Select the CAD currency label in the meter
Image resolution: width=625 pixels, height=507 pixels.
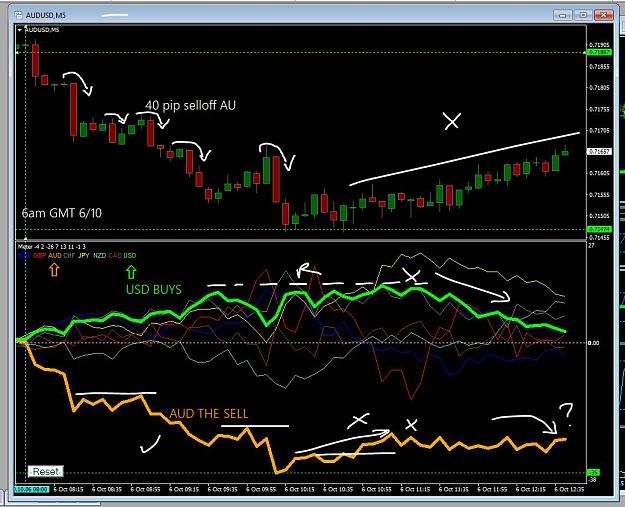(x=115, y=255)
